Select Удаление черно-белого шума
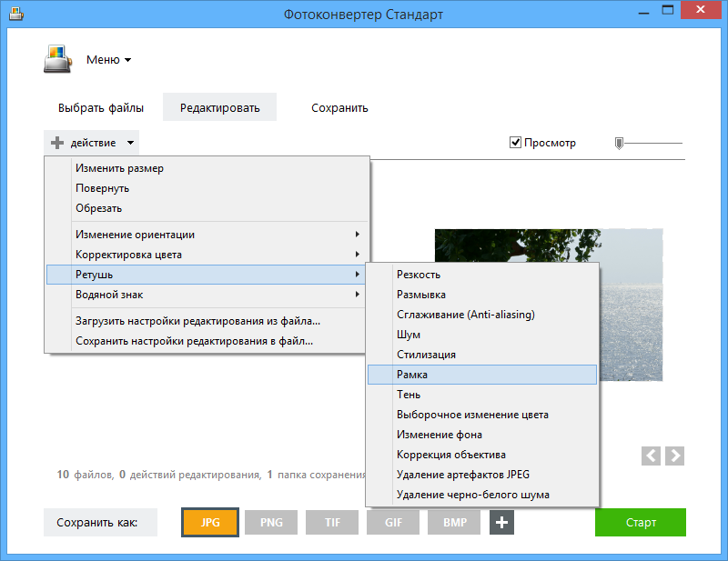The image size is (728, 561). coord(482,495)
